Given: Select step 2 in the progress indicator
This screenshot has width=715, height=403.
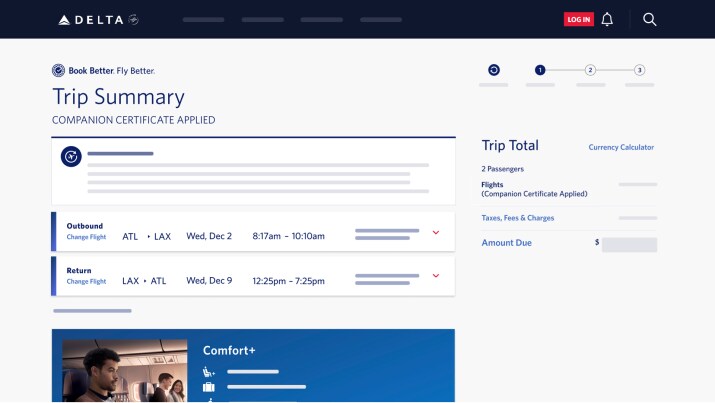Looking at the screenshot, I should click(x=590, y=70).
